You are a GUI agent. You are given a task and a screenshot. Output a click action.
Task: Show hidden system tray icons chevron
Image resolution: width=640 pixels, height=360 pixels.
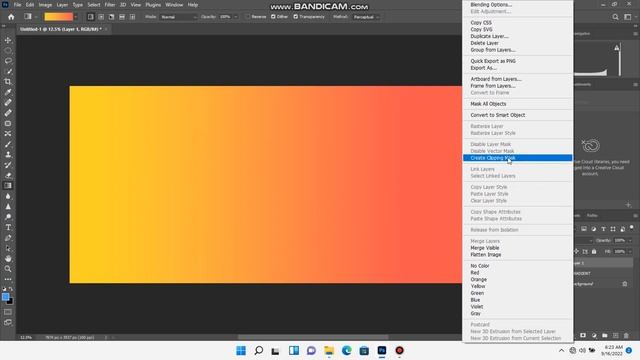(x=562, y=351)
